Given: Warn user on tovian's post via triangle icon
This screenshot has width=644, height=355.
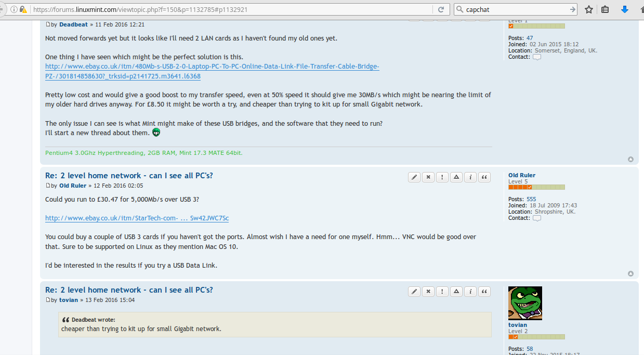Looking at the screenshot, I should pyautogui.click(x=456, y=292).
